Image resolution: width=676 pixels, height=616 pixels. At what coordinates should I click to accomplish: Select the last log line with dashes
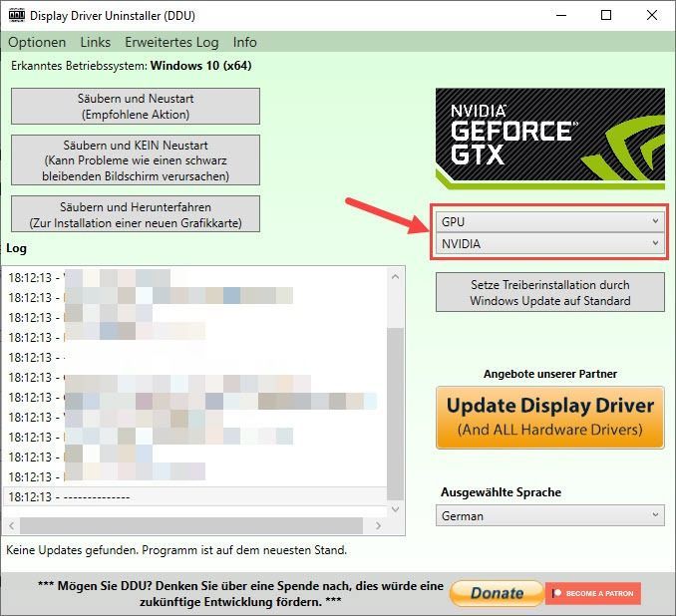pyautogui.click(x=194, y=496)
